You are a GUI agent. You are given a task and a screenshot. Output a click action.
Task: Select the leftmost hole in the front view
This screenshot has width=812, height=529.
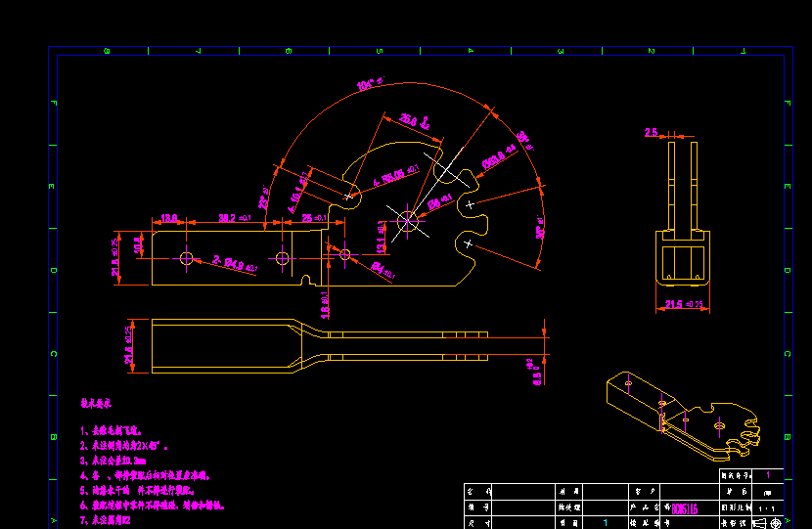click(187, 258)
